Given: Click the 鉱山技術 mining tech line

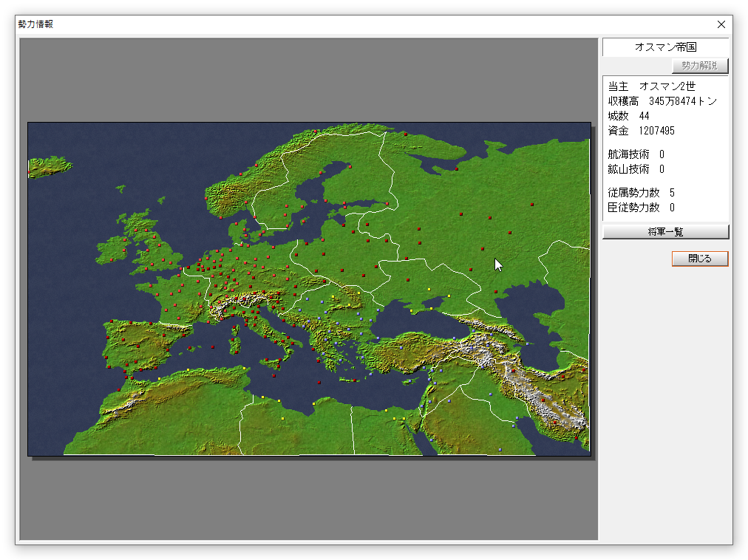Looking at the screenshot, I should pos(636,169).
